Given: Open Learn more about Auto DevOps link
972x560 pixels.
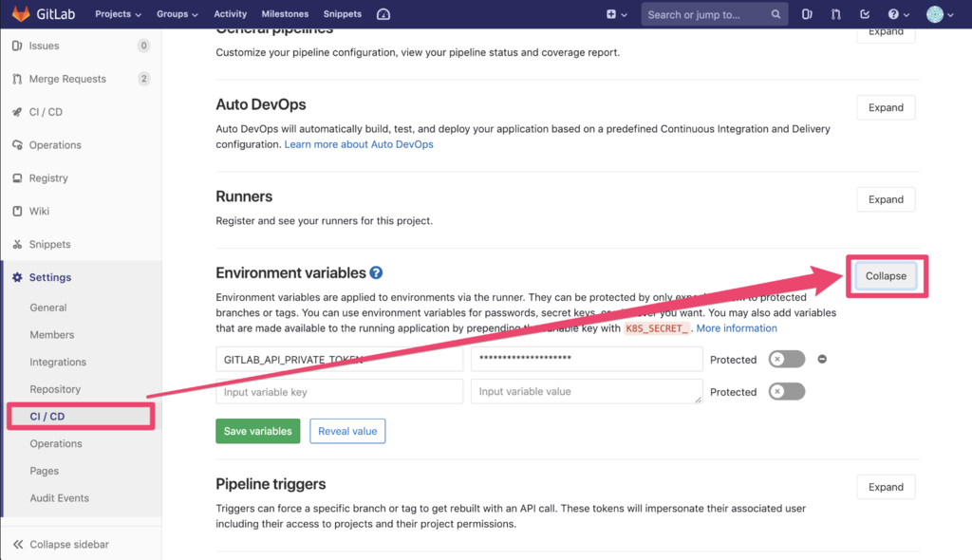Looking at the screenshot, I should coord(359,144).
